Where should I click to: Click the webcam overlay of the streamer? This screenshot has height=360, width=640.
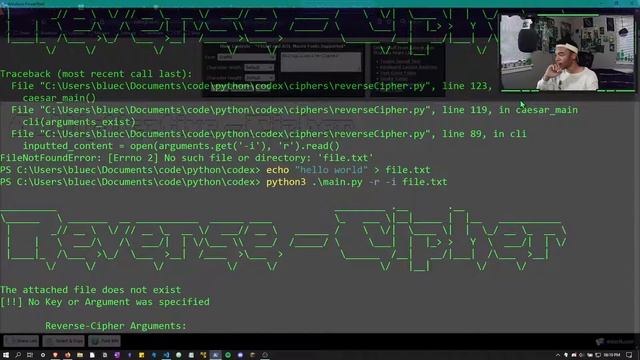[x=567, y=52]
